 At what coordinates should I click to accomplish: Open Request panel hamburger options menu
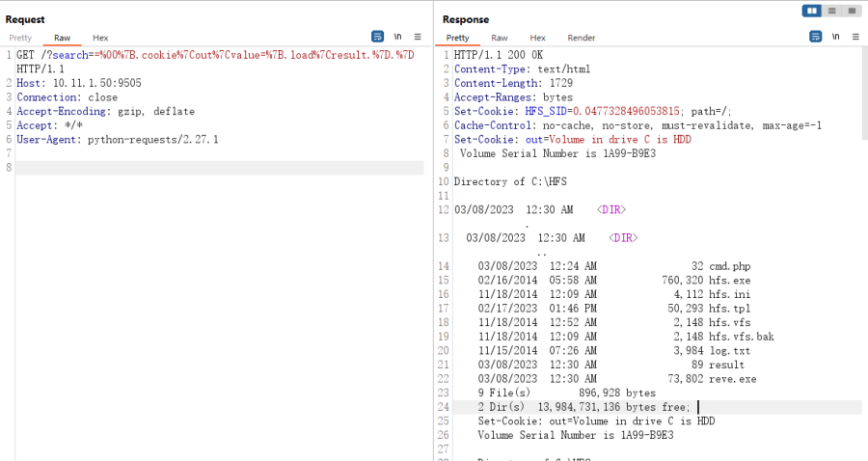tap(418, 37)
